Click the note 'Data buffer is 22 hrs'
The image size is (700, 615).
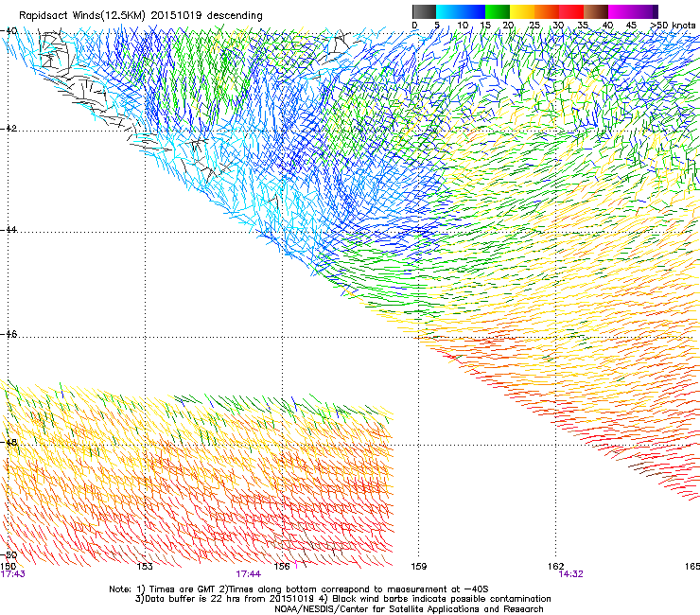tap(192, 599)
